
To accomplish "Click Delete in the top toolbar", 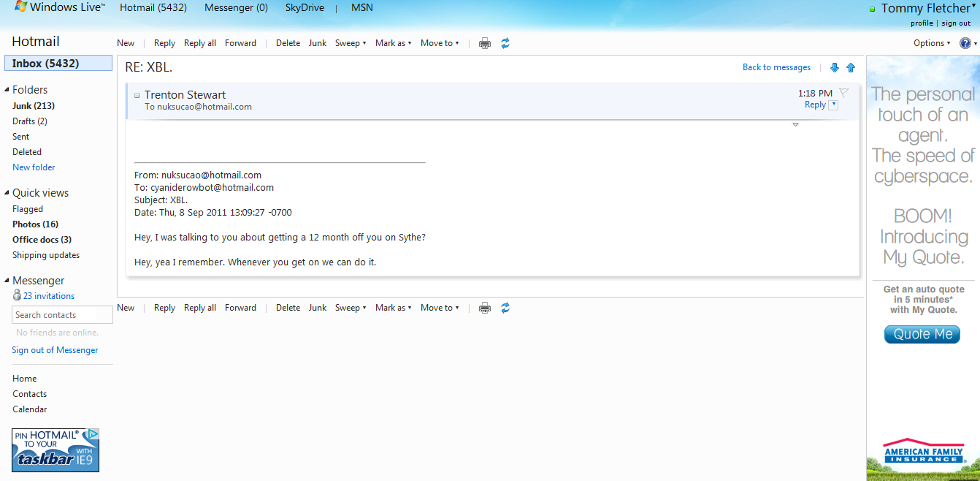I will click(x=288, y=43).
